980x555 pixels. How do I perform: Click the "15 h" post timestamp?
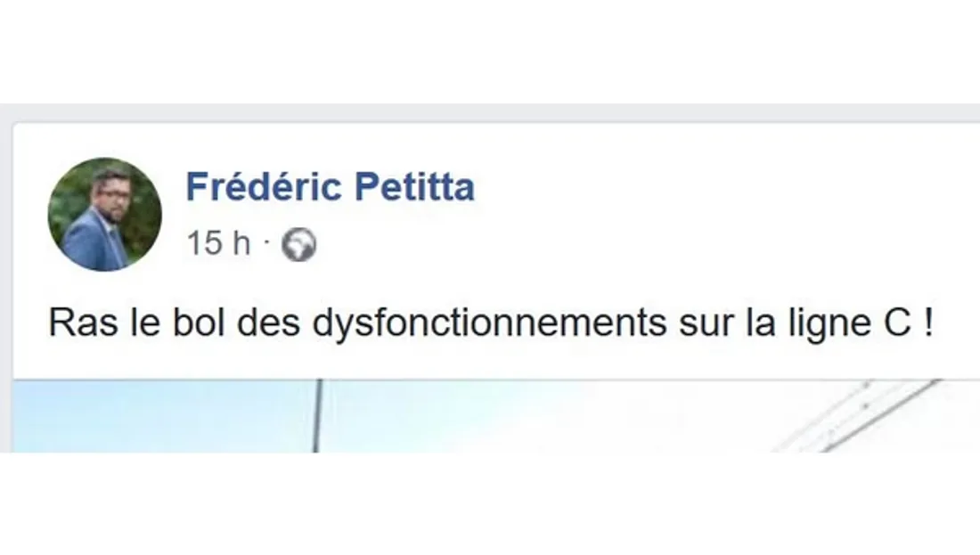click(218, 244)
